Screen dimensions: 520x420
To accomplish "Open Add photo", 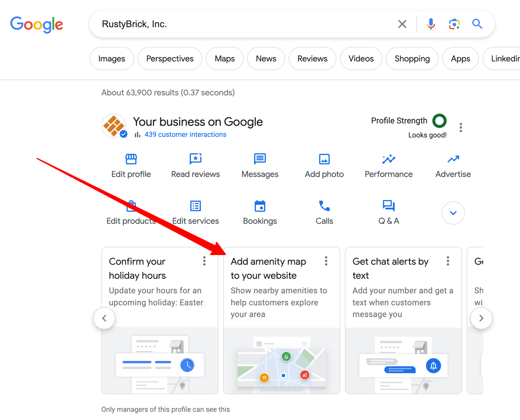I will click(x=324, y=159).
